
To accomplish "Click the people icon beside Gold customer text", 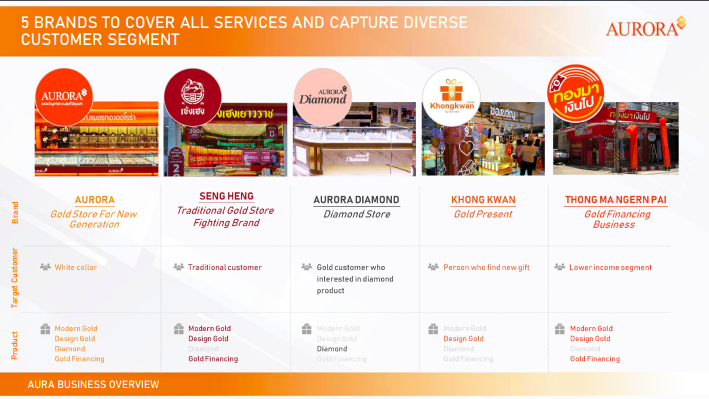I will [x=307, y=267].
